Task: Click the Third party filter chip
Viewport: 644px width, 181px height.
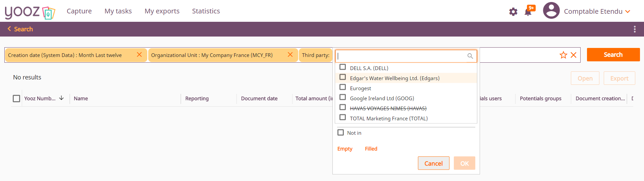Action: click(316, 55)
